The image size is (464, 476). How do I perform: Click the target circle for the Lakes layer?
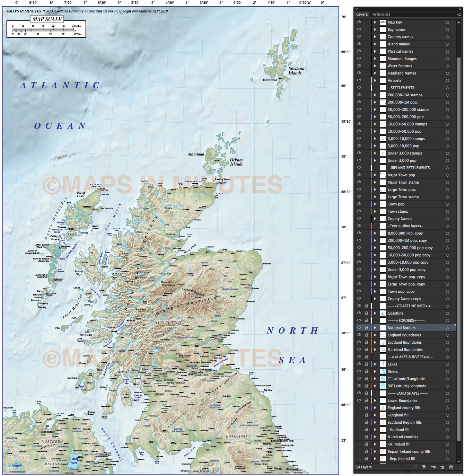(x=447, y=364)
